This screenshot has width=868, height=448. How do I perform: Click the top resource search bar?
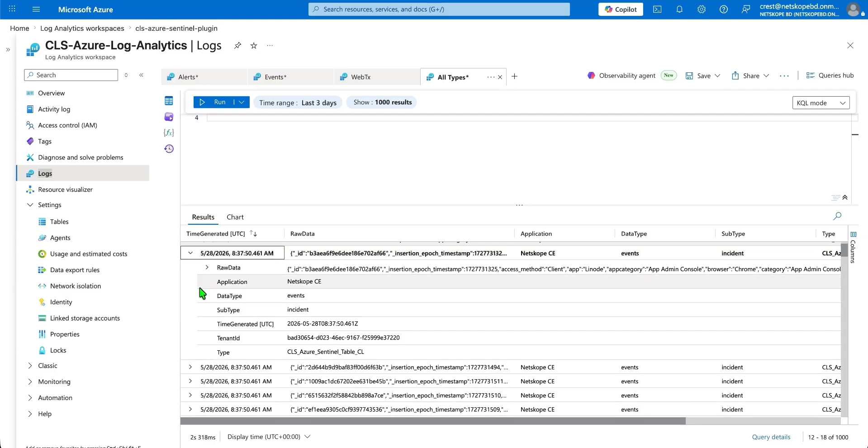click(x=439, y=9)
